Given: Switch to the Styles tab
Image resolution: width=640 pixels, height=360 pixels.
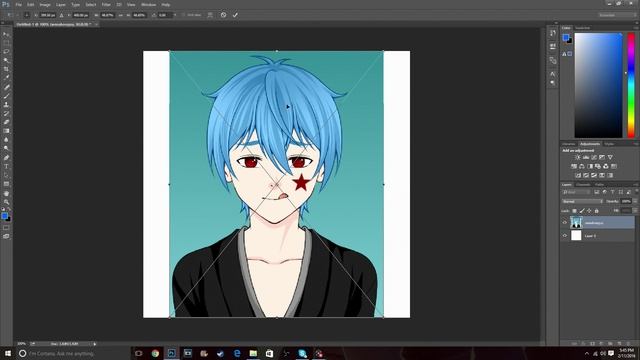Looking at the screenshot, I should coord(609,144).
